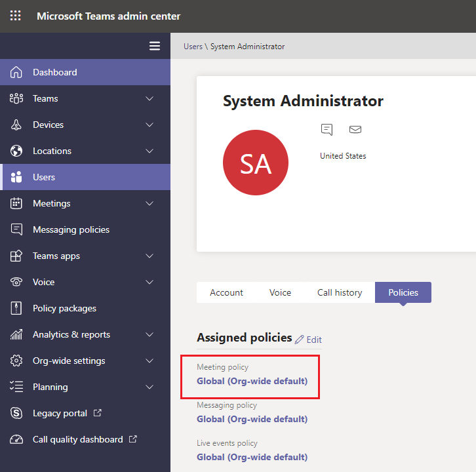Click external link icon next to Call quality dashboard
This screenshot has height=472, width=476.
[133, 439]
